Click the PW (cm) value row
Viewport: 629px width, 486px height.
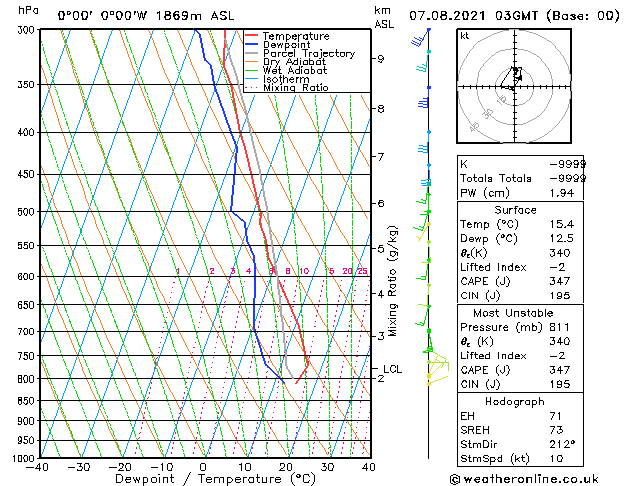tap(516, 192)
